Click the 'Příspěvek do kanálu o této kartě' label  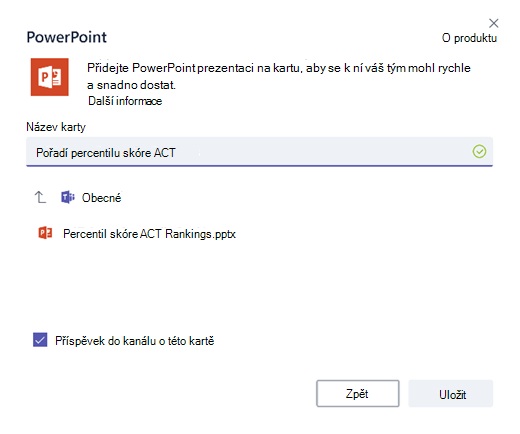pos(134,341)
